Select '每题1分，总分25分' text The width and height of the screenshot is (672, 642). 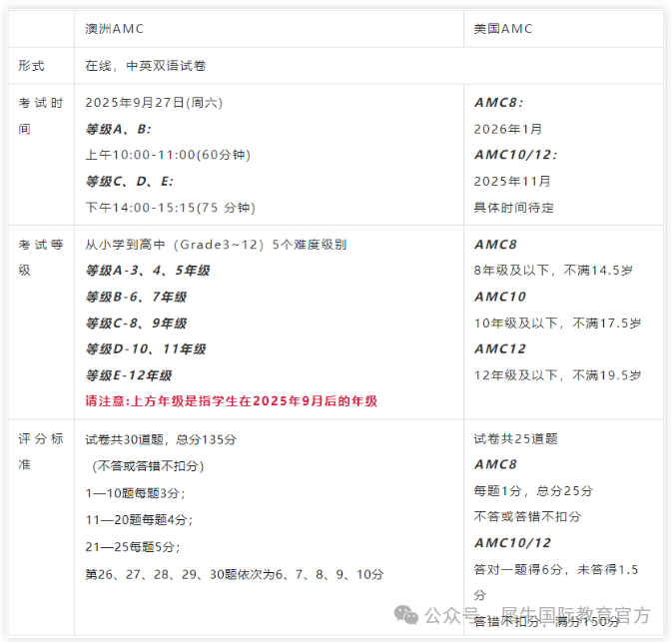533,490
